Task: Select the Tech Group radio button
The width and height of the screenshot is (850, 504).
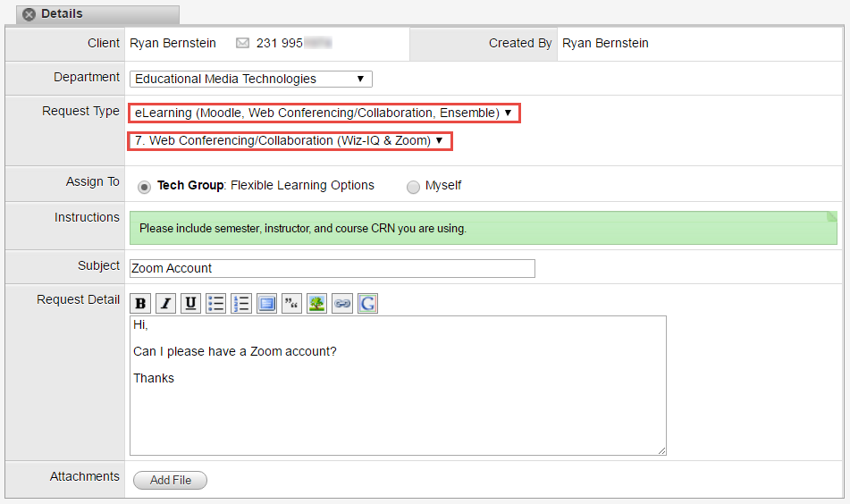Action: [x=144, y=187]
